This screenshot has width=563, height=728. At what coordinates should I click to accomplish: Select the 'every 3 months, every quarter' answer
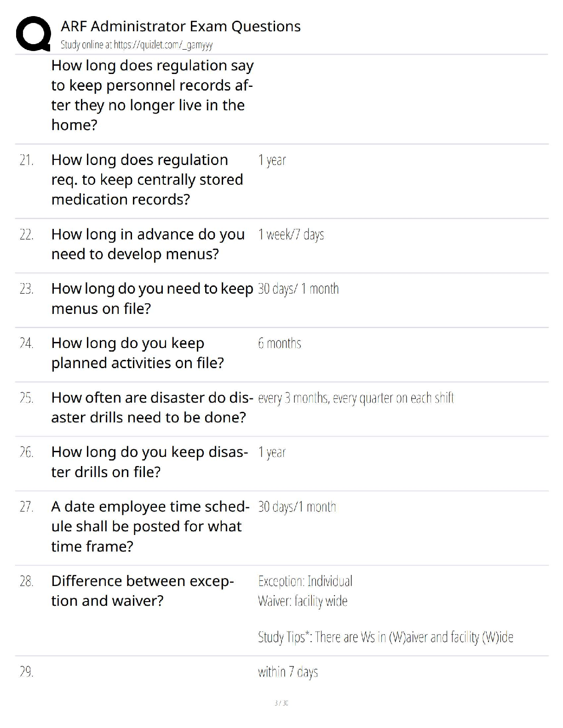point(356,398)
